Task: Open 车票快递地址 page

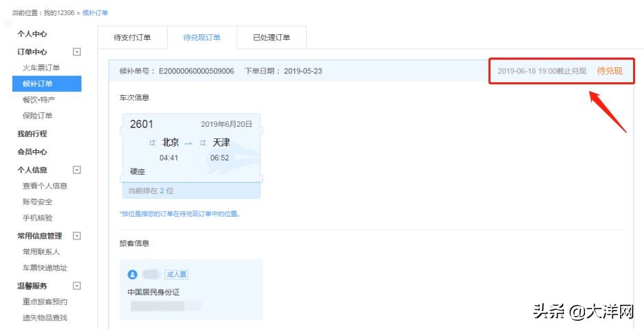Action: coord(45,268)
